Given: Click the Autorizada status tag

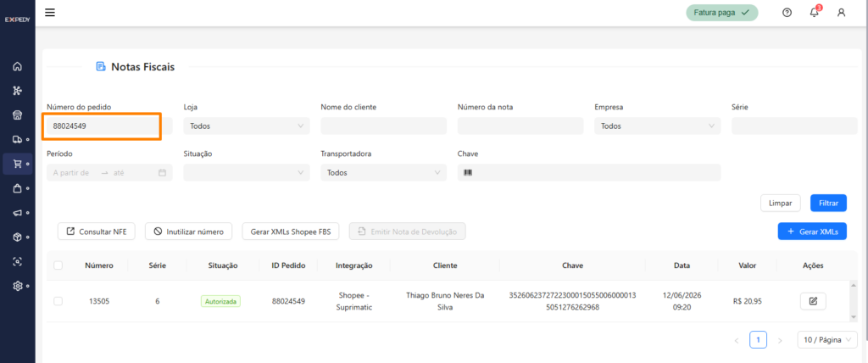Looking at the screenshot, I should [x=220, y=301].
